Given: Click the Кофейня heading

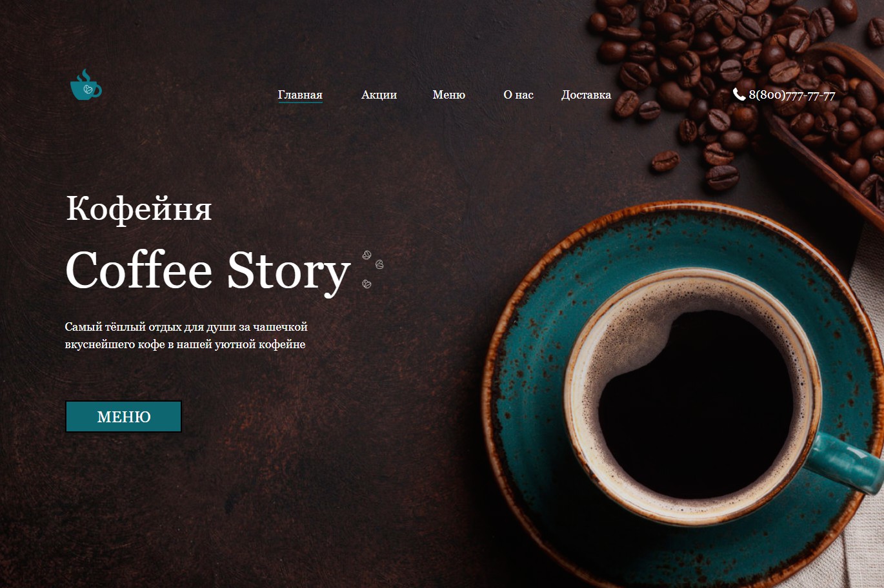Looking at the screenshot, I should click(x=139, y=208).
